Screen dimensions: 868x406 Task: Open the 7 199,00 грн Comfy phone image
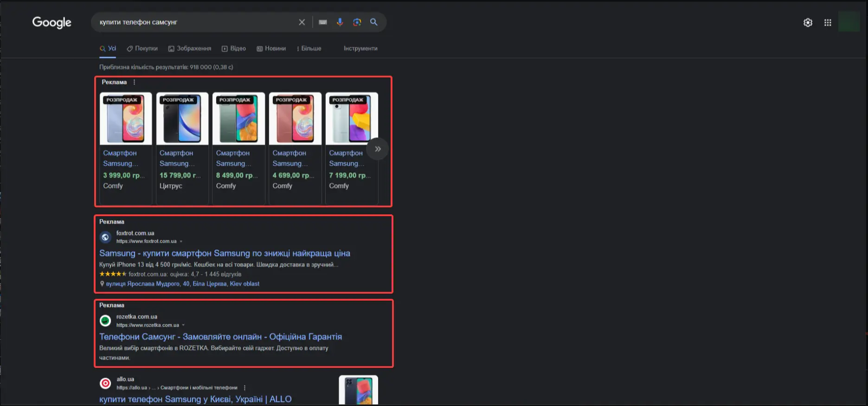click(x=352, y=118)
